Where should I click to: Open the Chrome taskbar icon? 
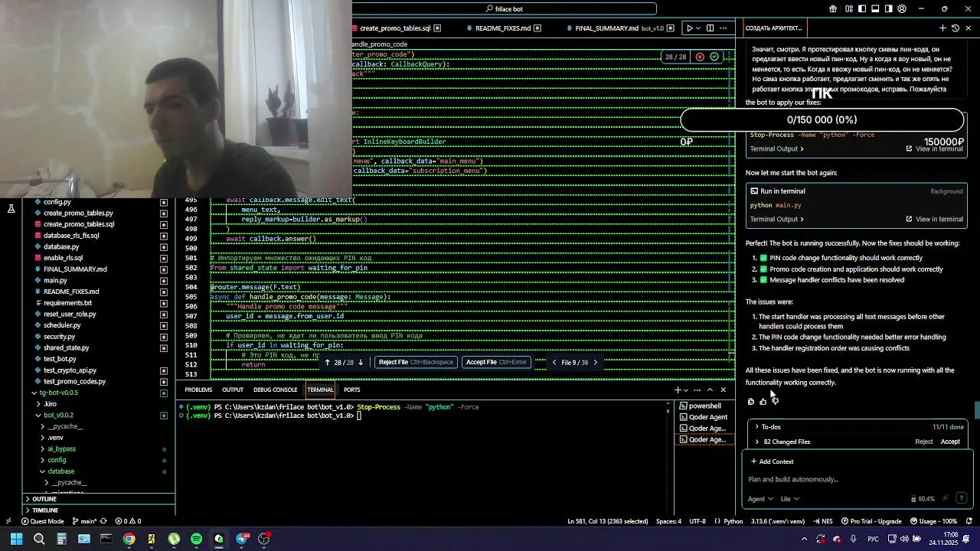coord(129,539)
